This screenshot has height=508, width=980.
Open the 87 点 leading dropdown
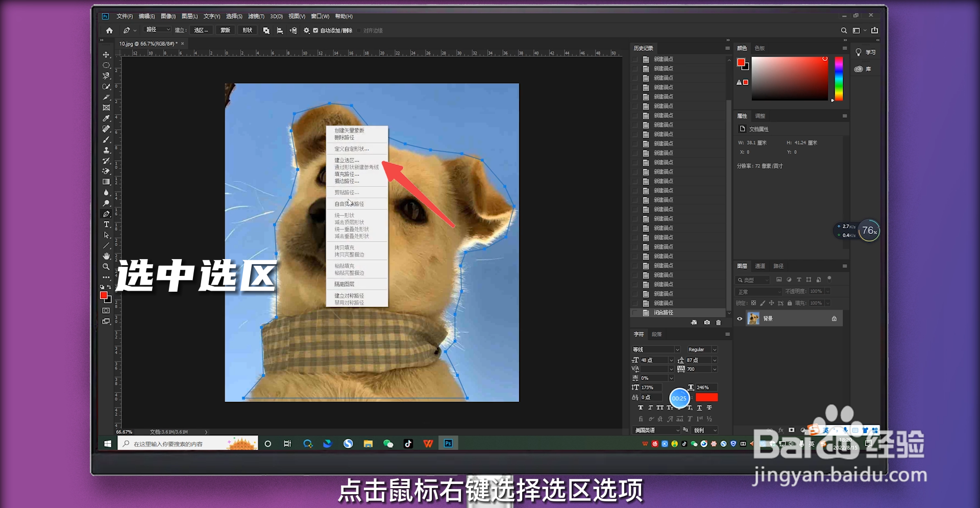point(702,360)
